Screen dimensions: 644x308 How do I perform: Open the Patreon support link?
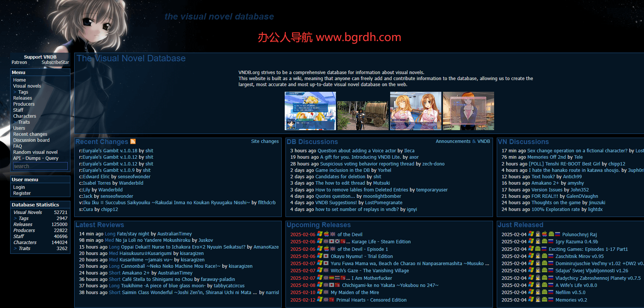point(19,62)
